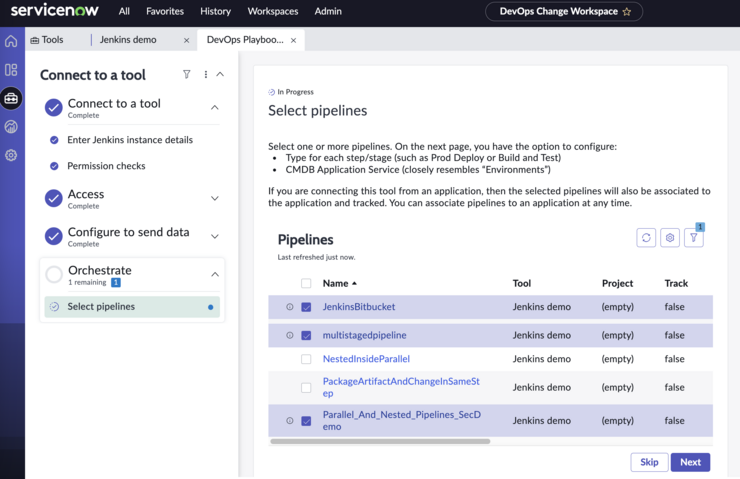Click the filter funnel in Connect to a tool panel
740x479 pixels.
tap(187, 74)
